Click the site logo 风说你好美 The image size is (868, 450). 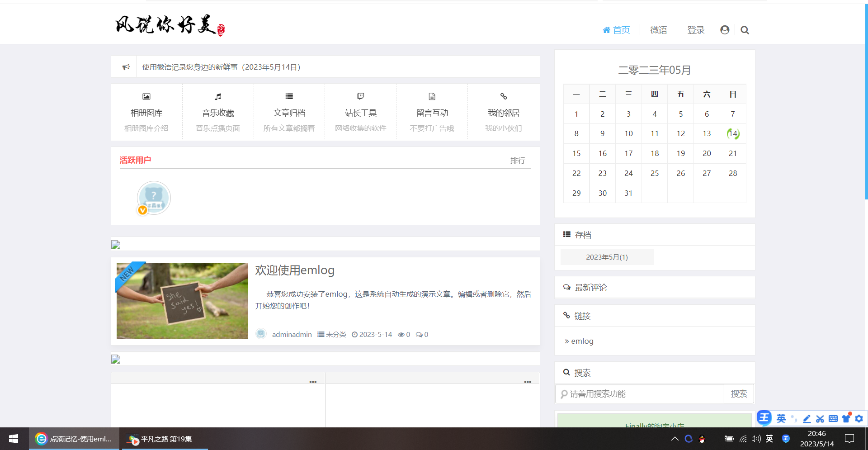170,25
